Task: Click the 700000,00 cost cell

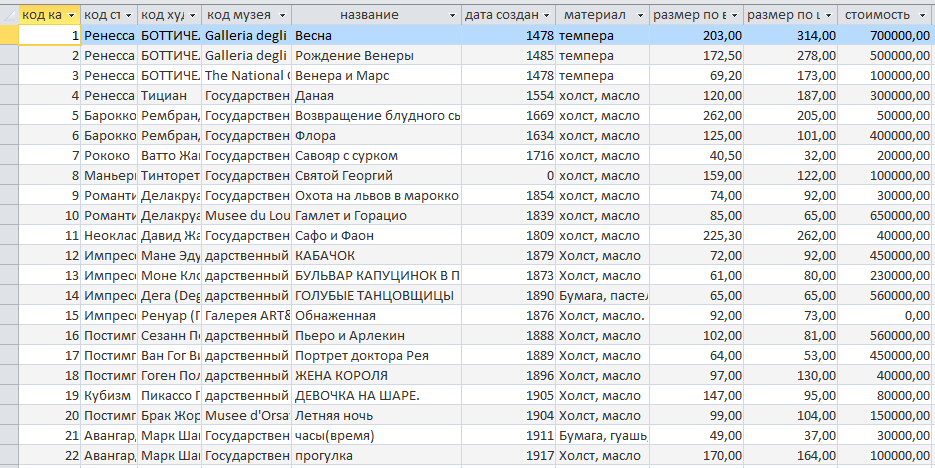Action: (x=887, y=35)
